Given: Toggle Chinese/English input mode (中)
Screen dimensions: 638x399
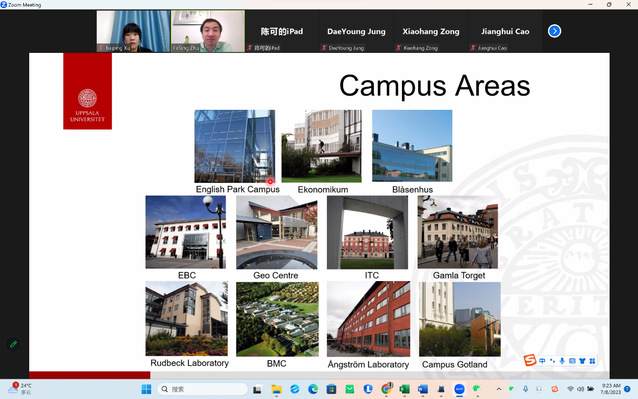Looking at the screenshot, I should (542, 361).
